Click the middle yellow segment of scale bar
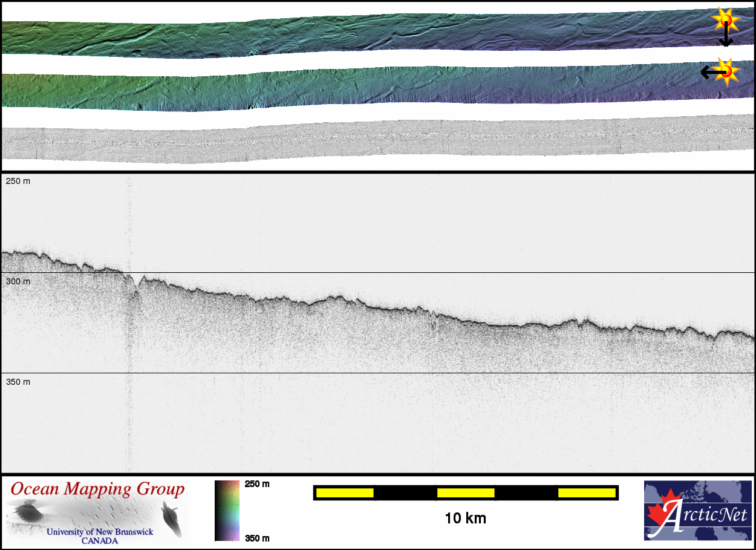The width and height of the screenshot is (756, 550). pyautogui.click(x=466, y=493)
